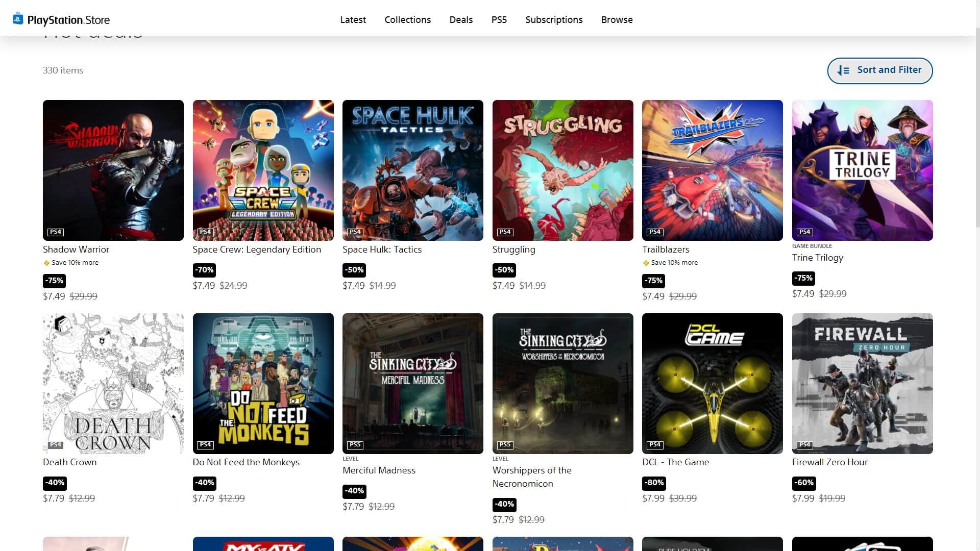Go to the Deals section
The height and width of the screenshot is (551, 980).
[x=461, y=19]
